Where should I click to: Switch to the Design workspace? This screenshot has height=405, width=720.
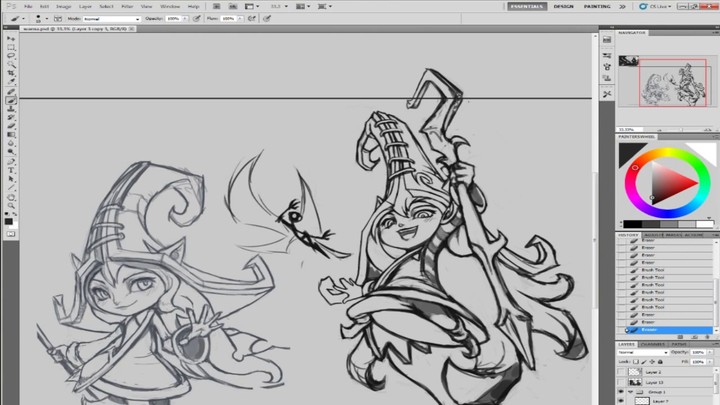563,6
